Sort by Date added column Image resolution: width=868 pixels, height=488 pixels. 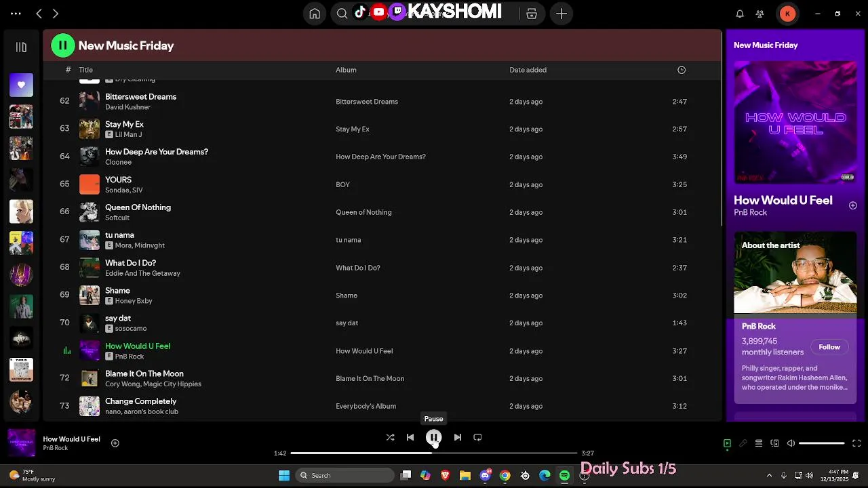[x=528, y=70]
